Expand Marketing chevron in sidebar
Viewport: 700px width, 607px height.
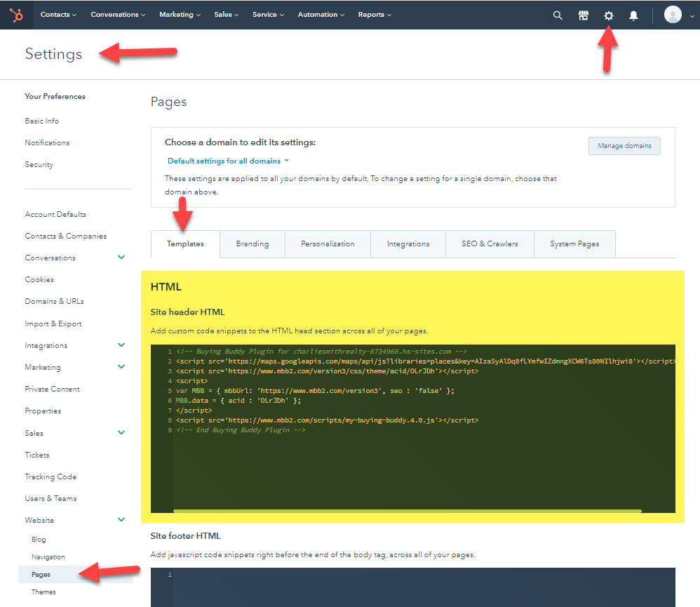coord(121,367)
